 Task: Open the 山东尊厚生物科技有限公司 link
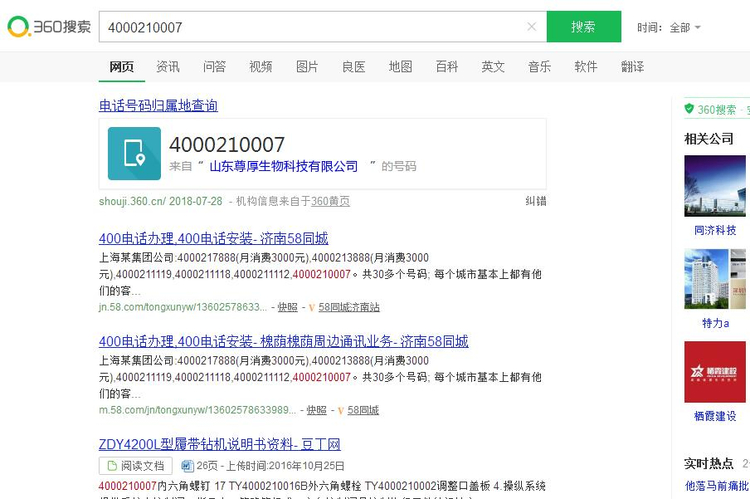coord(283,166)
